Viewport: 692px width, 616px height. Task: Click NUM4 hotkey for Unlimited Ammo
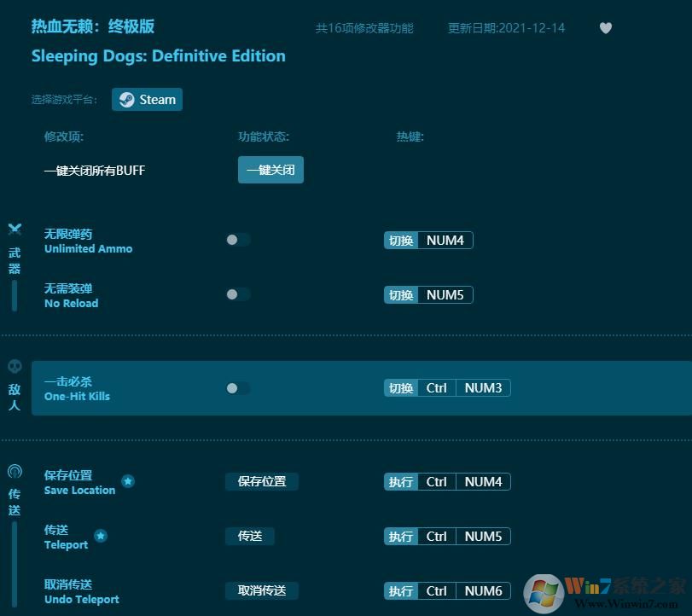(x=447, y=240)
